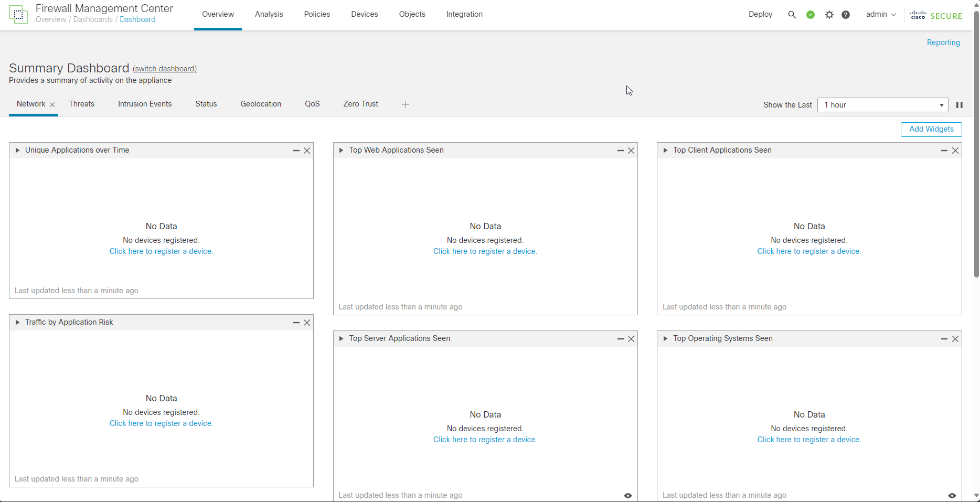Click the Add Widgets button
Viewport: 980px width, 502px height.
coord(931,129)
